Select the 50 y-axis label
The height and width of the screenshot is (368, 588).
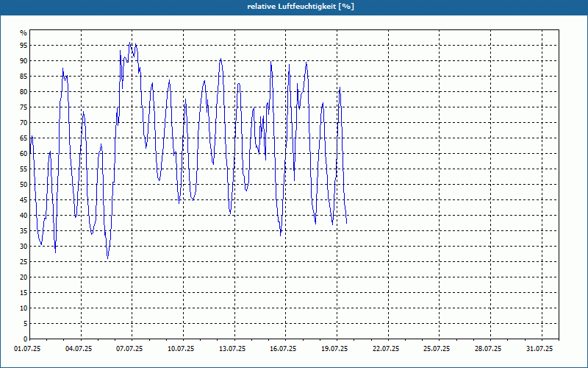tap(24, 185)
